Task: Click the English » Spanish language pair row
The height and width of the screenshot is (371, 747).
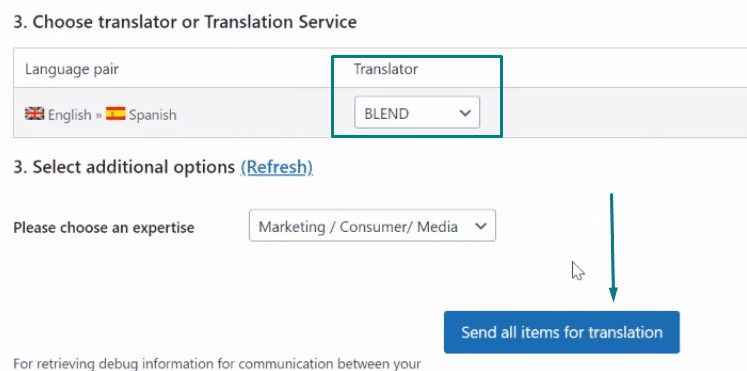Action: point(380,113)
